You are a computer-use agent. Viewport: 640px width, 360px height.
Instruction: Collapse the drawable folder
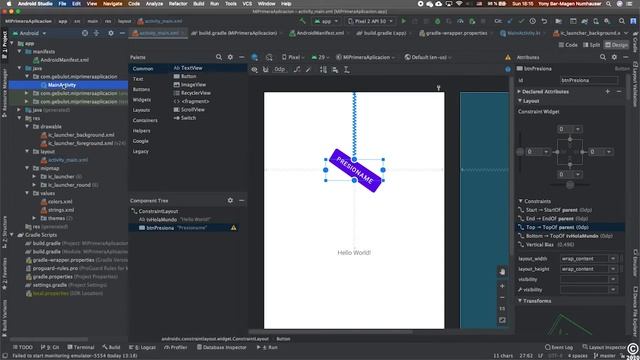click(27, 127)
